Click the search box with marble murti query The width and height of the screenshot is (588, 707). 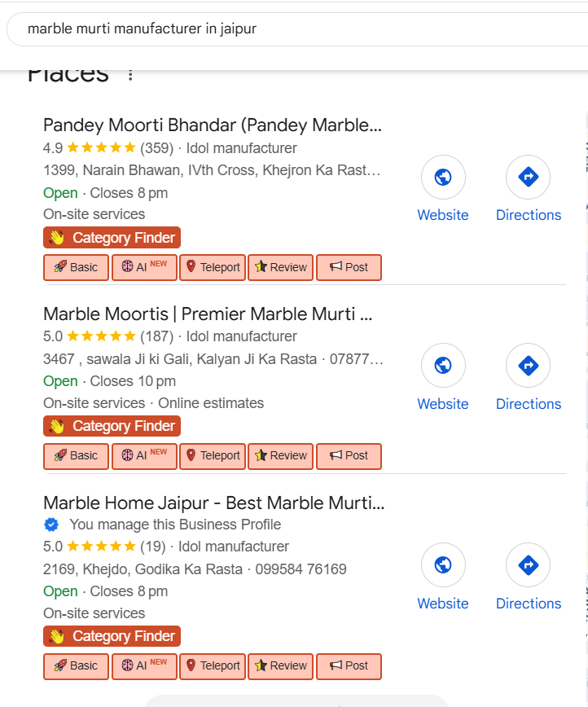tap(293, 29)
